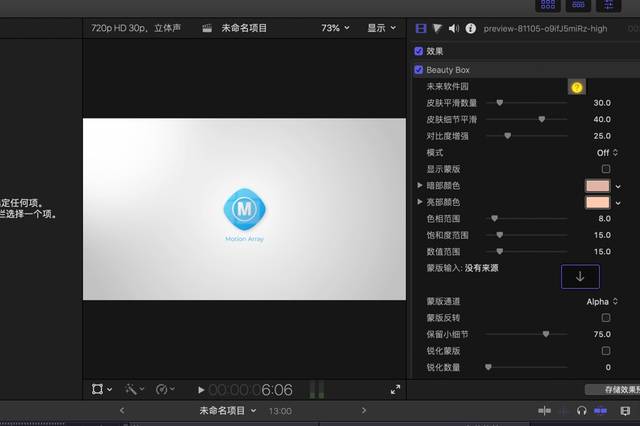Click the 暗部颜色 color swatch

(x=598, y=186)
